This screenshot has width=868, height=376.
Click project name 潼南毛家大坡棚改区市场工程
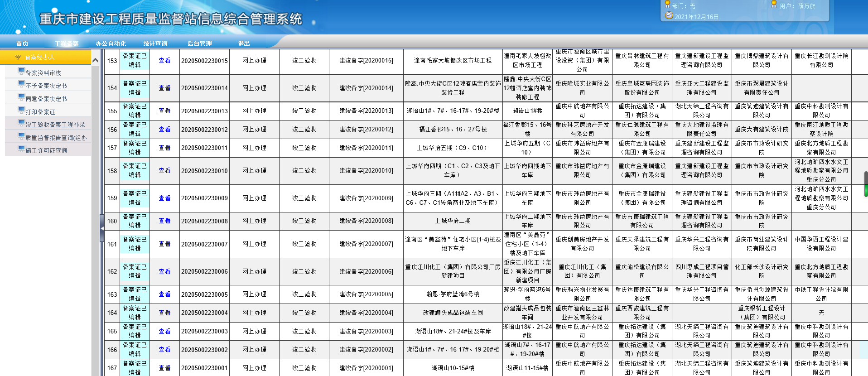453,60
